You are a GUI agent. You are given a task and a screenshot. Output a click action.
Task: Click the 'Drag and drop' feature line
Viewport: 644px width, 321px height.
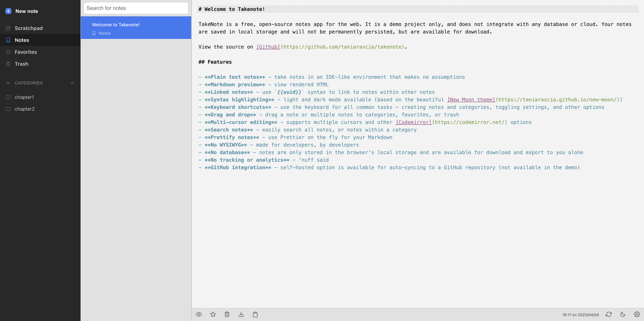pyautogui.click(x=329, y=115)
